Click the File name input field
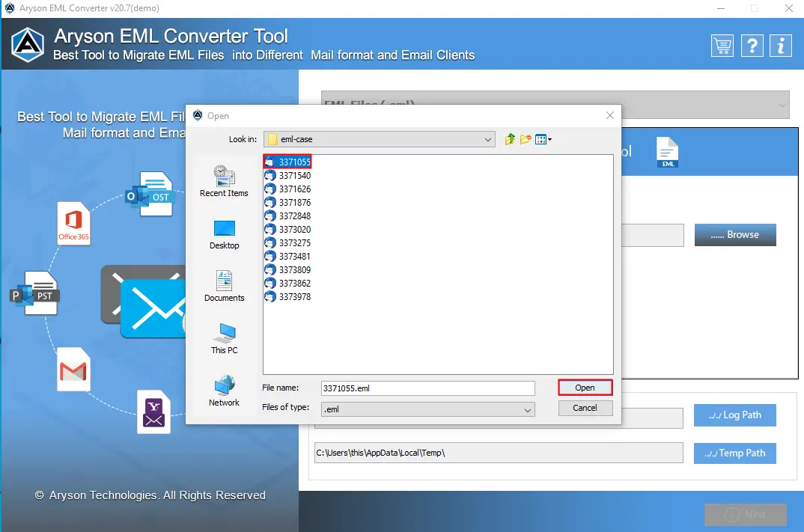The height and width of the screenshot is (532, 804). click(427, 388)
